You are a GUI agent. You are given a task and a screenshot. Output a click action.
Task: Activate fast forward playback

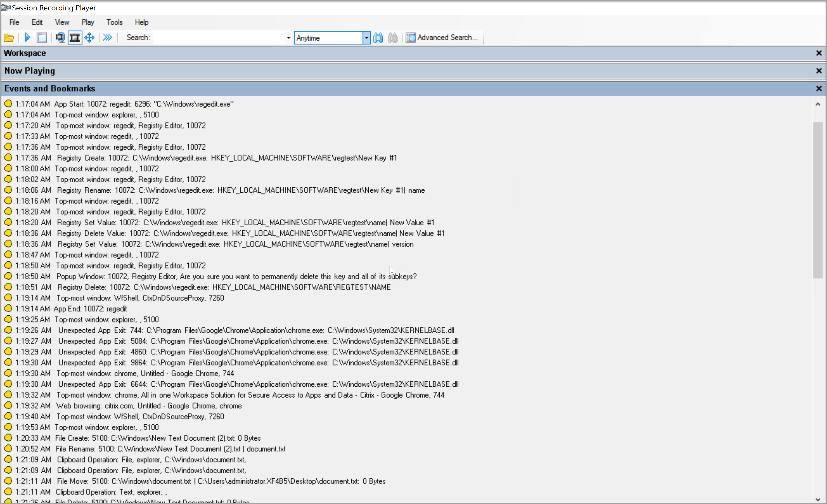click(x=107, y=38)
